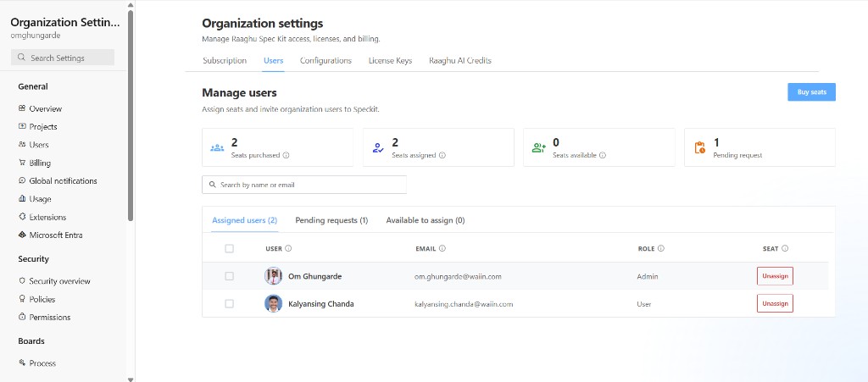868x382 pixels.
Task: Open Policies in the sidebar
Action: click(42, 299)
